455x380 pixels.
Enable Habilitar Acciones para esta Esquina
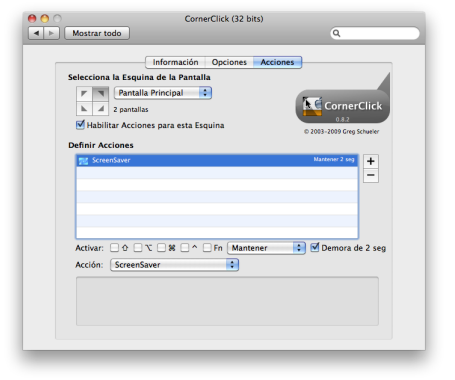click(80, 125)
